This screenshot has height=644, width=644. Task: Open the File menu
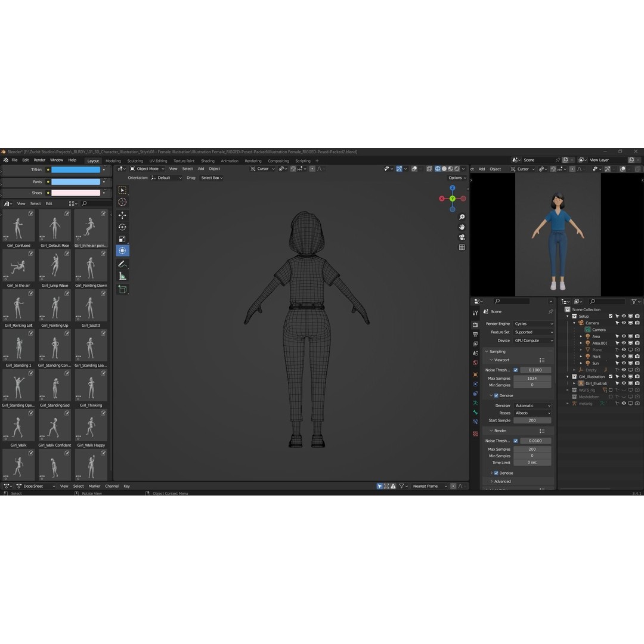[14, 160]
